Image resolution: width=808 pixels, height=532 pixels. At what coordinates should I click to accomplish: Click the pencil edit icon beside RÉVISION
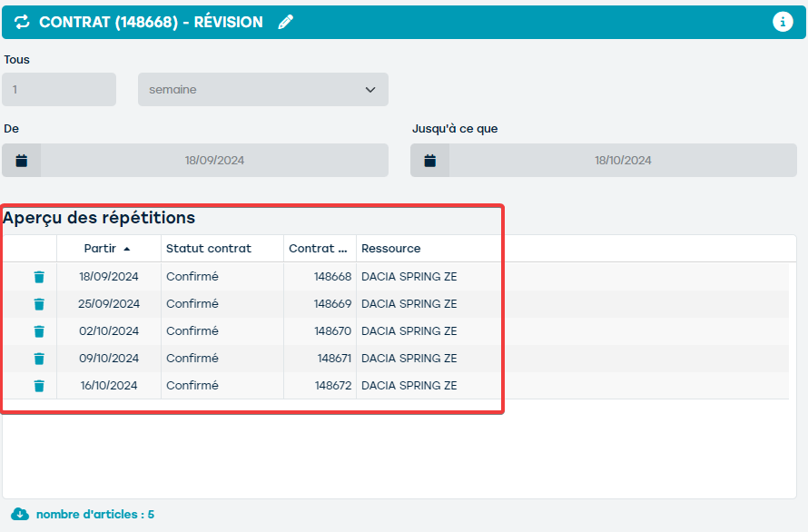pyautogui.click(x=285, y=22)
